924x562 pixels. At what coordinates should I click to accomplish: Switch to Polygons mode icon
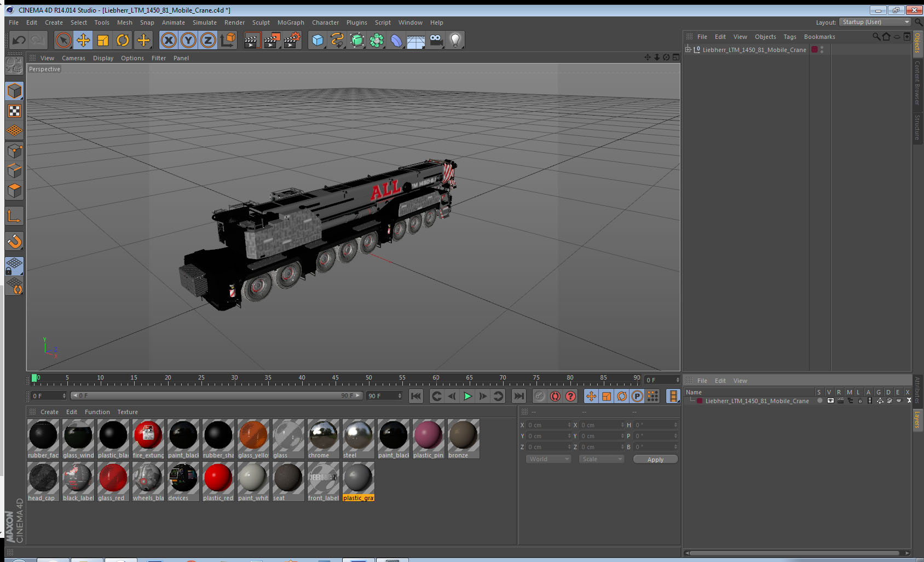(x=14, y=190)
